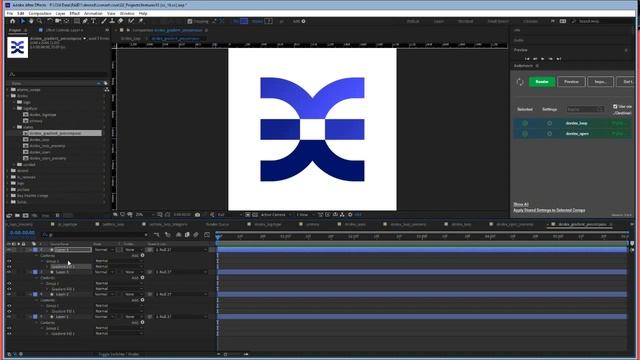Select the Rotation tool
Image resolution: width=640 pixels, height=360 pixels.
[x=49, y=21]
